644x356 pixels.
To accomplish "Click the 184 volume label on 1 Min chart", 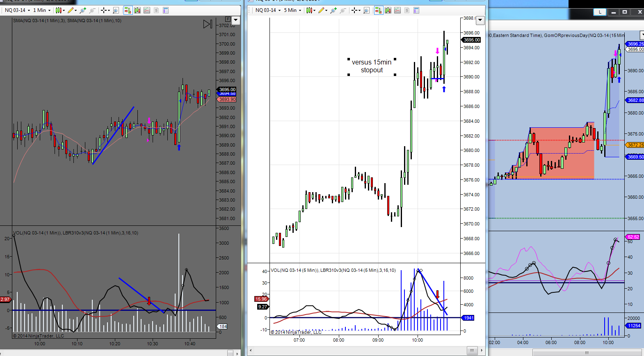I will click(223, 326).
